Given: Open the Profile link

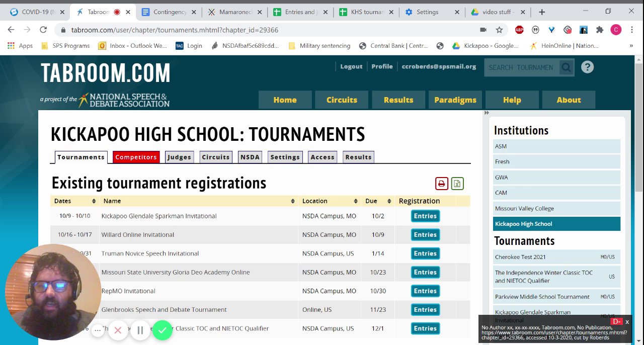Looking at the screenshot, I should 382,66.
